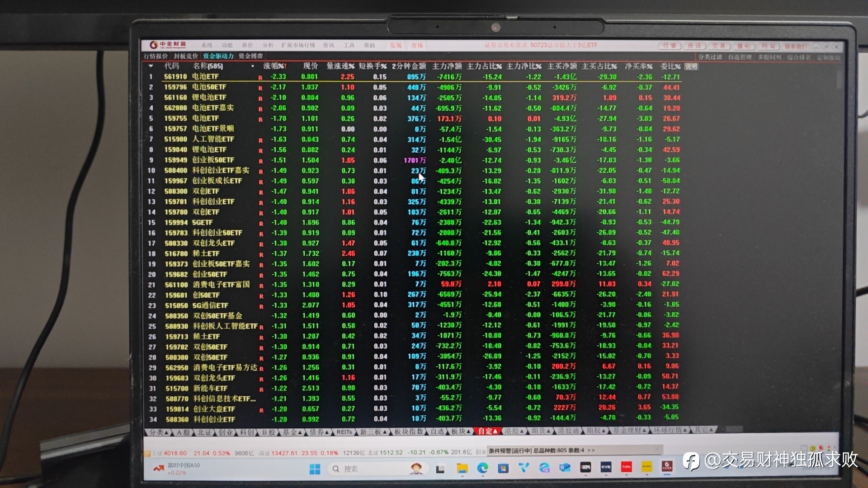868x488 pixels.
Task: Expand the 分类 tab dropdown
Action: click(x=159, y=432)
